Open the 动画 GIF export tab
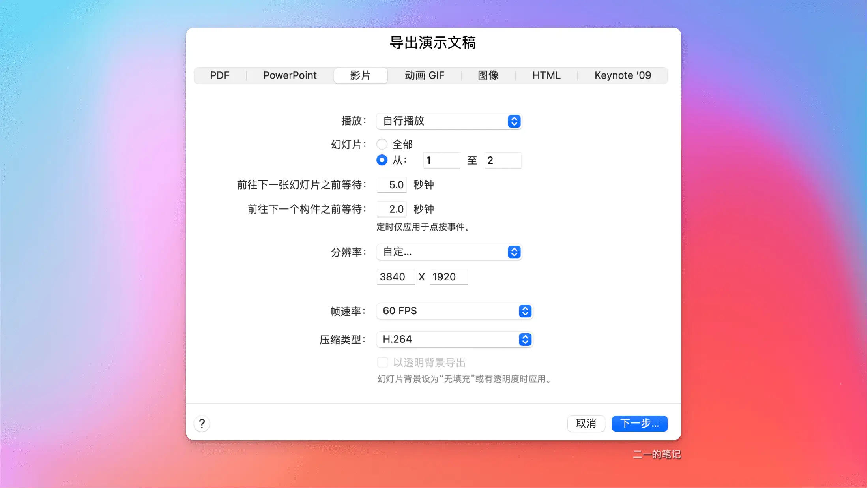This screenshot has height=488, width=868. 424,75
